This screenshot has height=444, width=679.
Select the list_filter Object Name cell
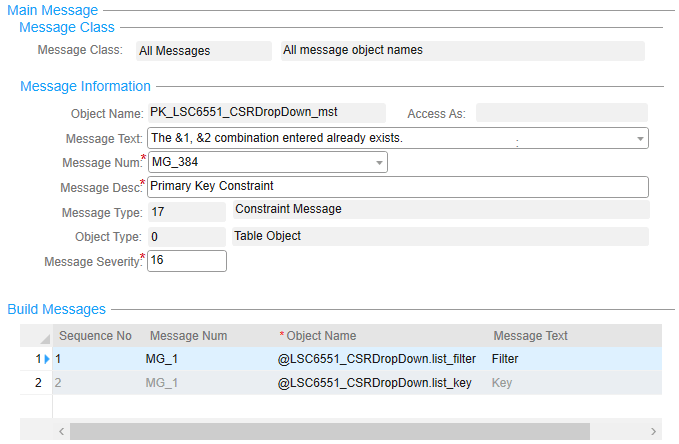coord(378,358)
